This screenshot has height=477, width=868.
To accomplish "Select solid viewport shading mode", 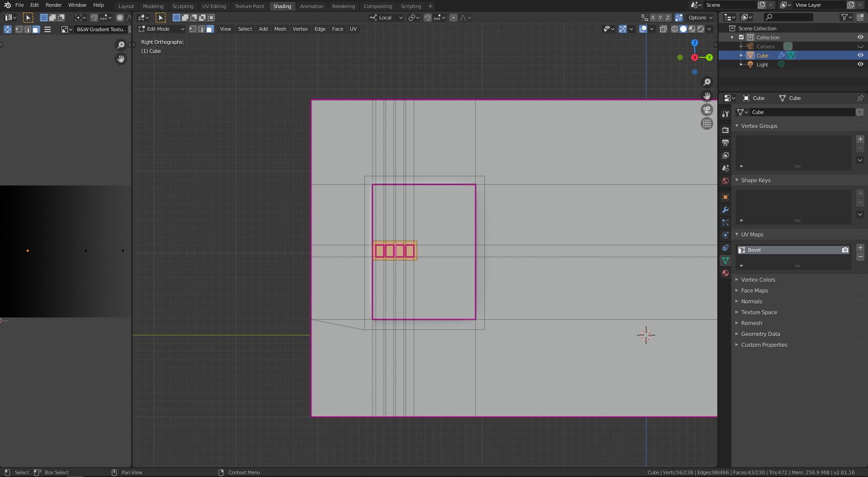I will click(683, 29).
